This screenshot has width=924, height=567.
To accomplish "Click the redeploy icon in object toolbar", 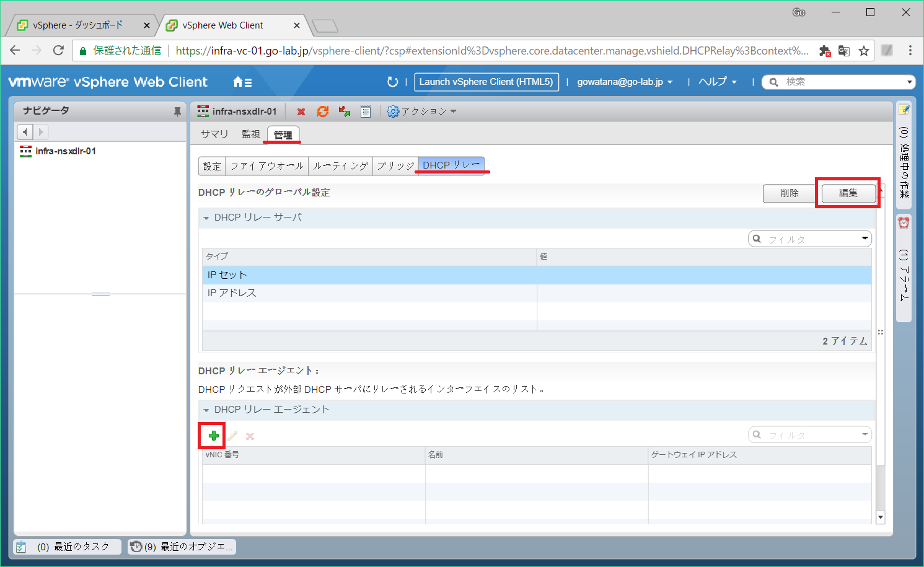I will coord(344,112).
